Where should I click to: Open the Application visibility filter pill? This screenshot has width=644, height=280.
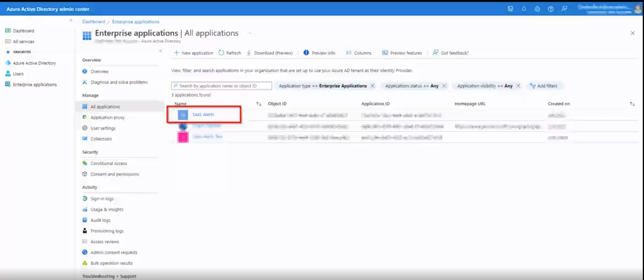pyautogui.click(x=485, y=86)
